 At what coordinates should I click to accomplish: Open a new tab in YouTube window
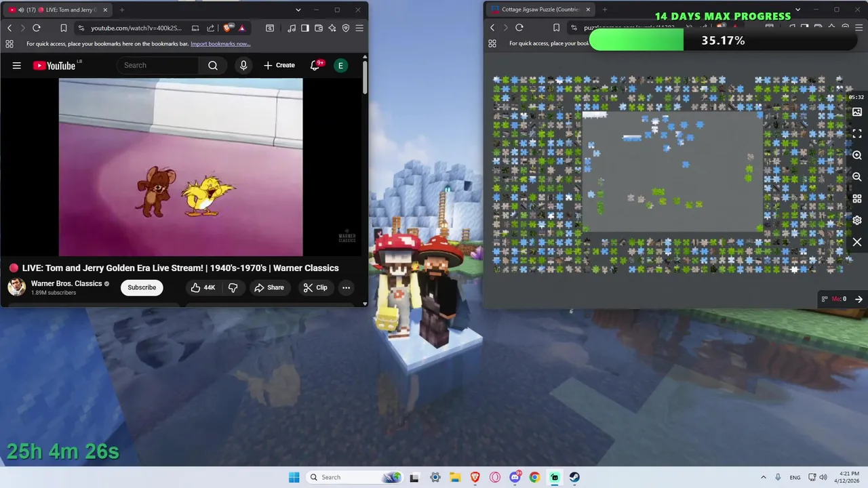[122, 10]
